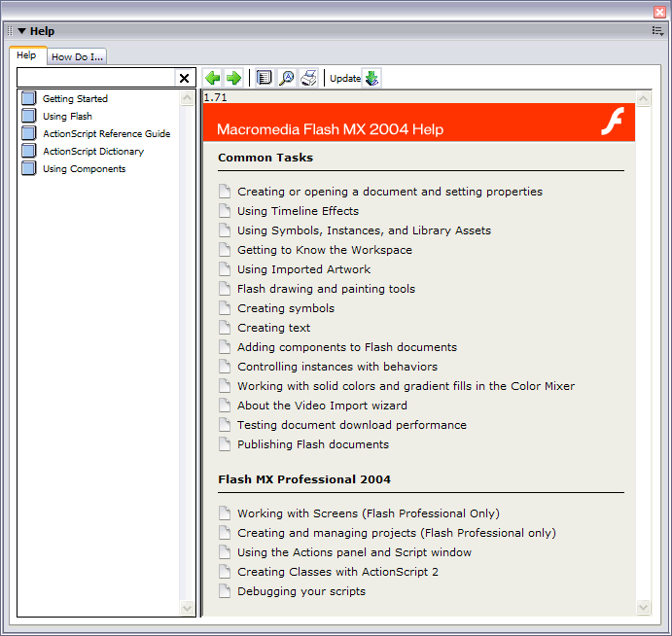The image size is (672, 636).
Task: Open ActionScript Dictionary book icon
Action: click(29, 151)
